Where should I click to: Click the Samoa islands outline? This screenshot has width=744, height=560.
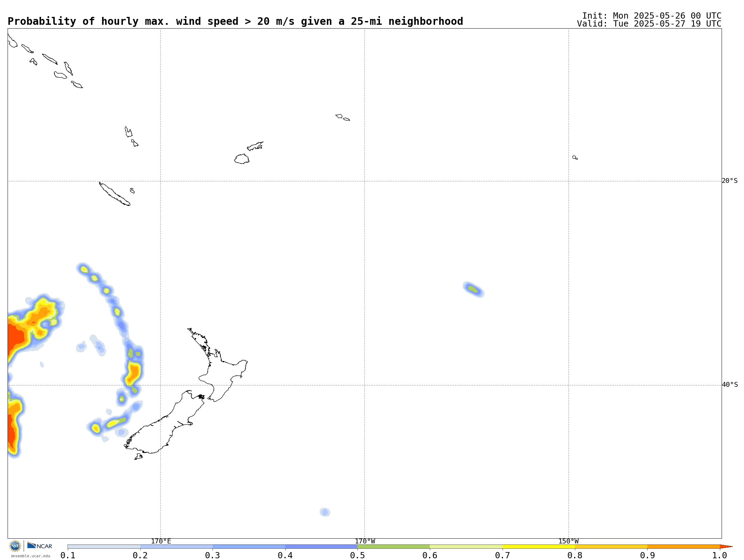click(343, 117)
